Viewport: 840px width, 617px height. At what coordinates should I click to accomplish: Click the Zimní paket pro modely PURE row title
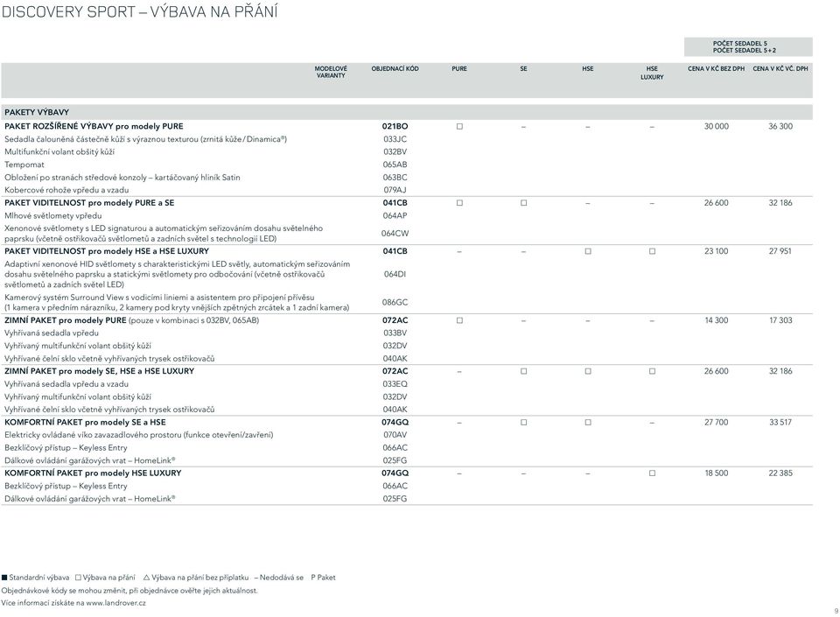[x=66, y=320]
